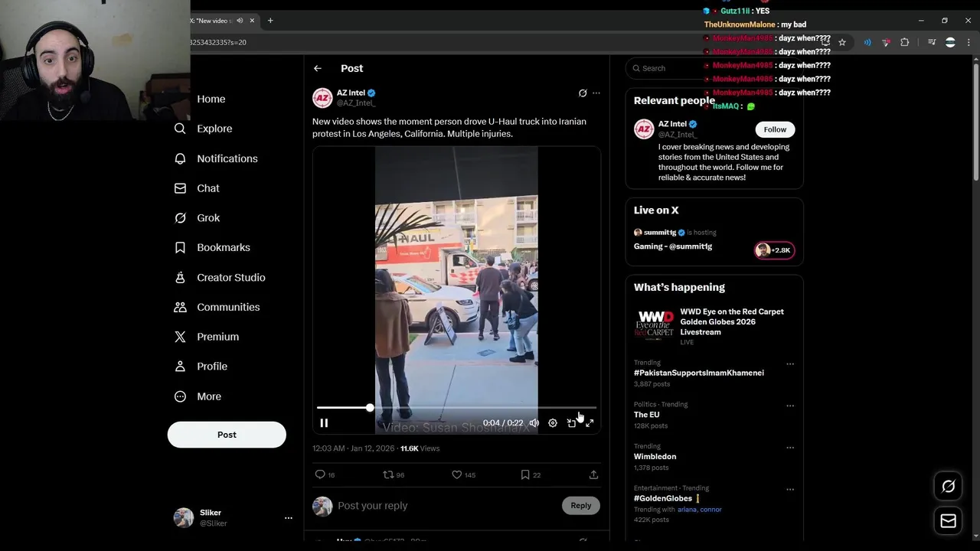Click the share post upload icon

point(593,474)
